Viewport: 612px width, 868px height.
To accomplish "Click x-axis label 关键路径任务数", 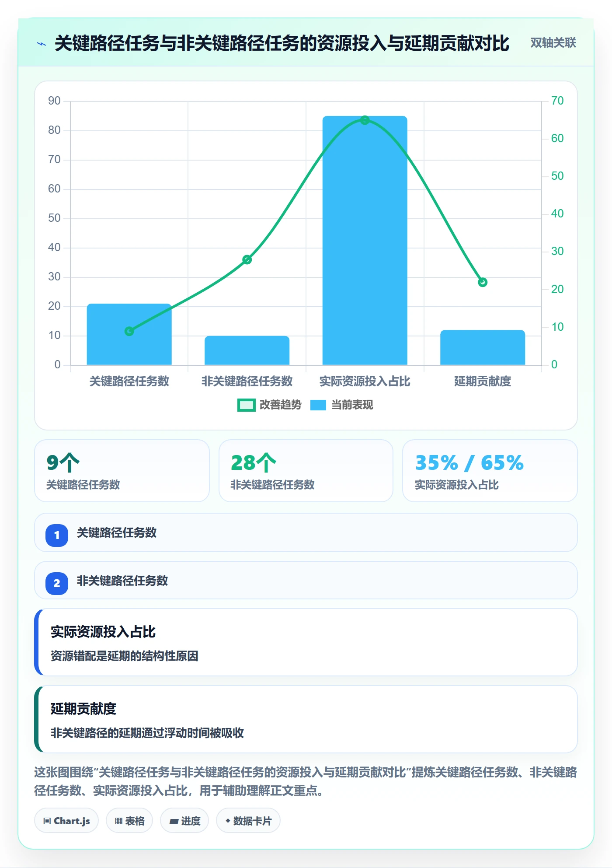I will tap(129, 381).
